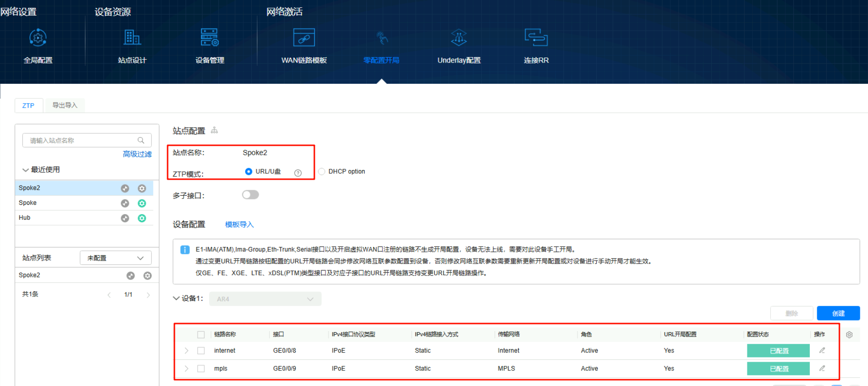Switch to the 导出导入 tab

coord(64,105)
